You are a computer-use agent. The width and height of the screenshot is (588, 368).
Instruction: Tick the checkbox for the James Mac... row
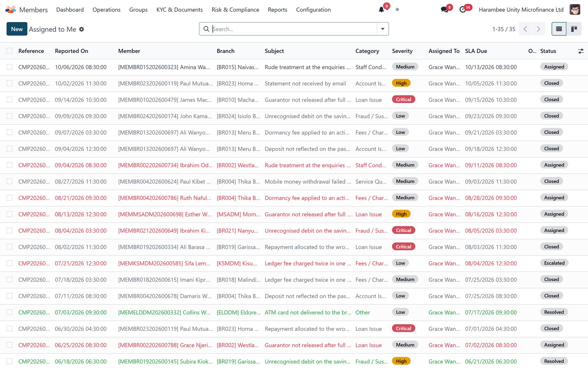(10, 100)
